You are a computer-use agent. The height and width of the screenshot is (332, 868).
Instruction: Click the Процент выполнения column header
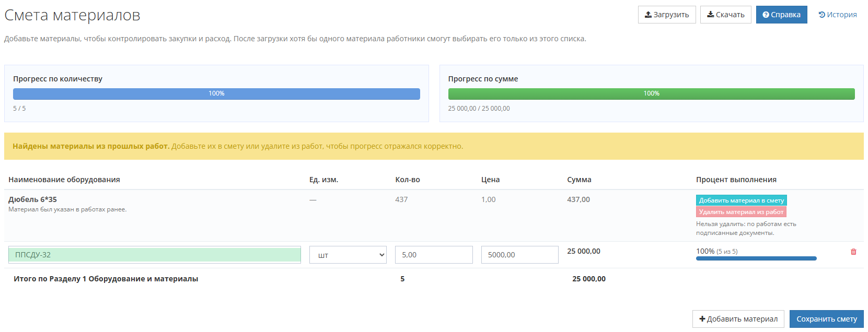tap(736, 180)
